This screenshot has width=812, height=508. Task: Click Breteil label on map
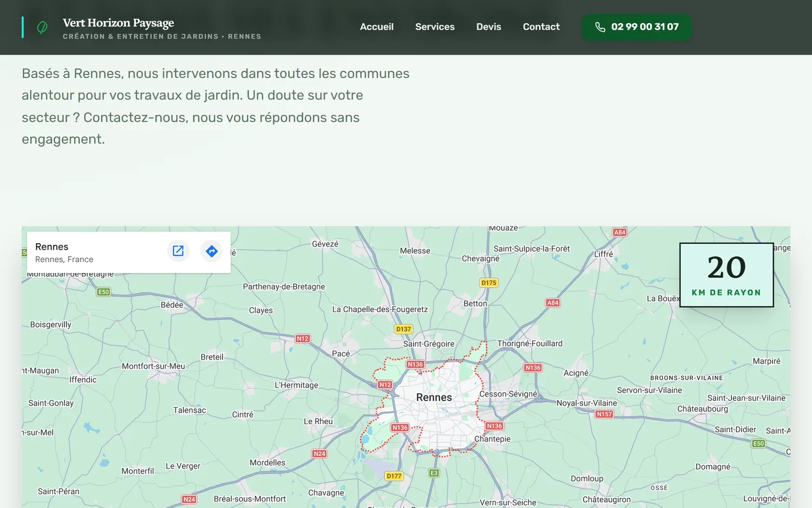tap(212, 357)
